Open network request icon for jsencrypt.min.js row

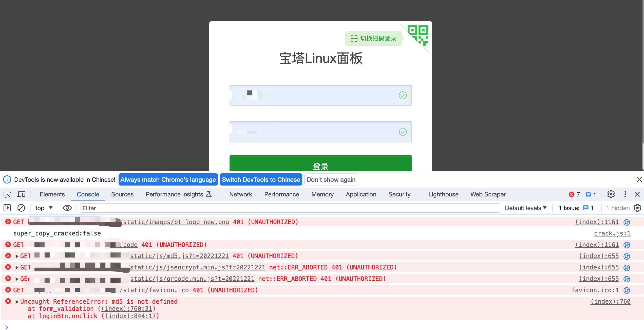coord(627,268)
